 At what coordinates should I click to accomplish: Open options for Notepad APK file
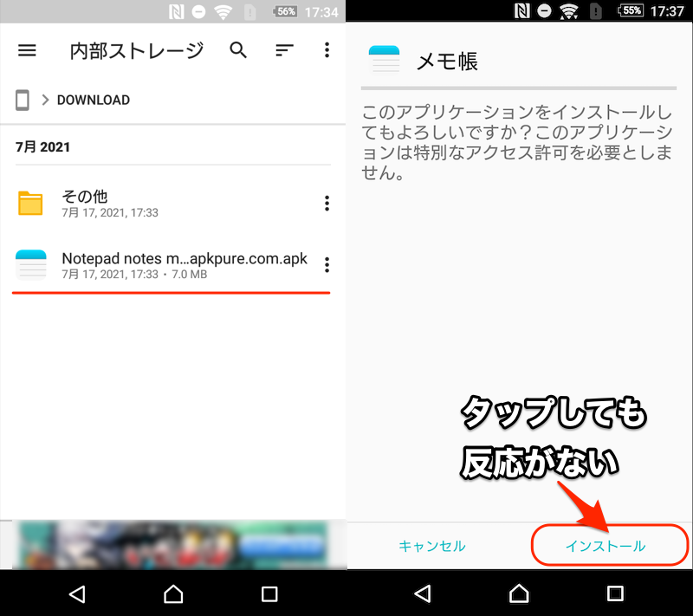(x=327, y=265)
